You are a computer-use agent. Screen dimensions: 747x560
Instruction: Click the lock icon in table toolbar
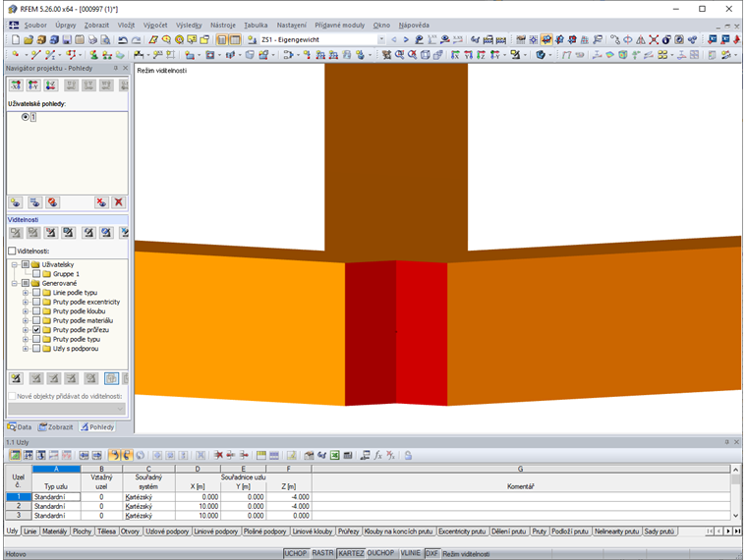(408, 455)
